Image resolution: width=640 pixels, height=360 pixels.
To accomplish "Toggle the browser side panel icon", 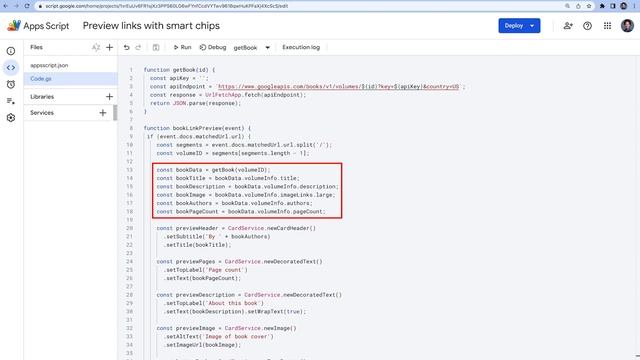I will [x=613, y=6].
